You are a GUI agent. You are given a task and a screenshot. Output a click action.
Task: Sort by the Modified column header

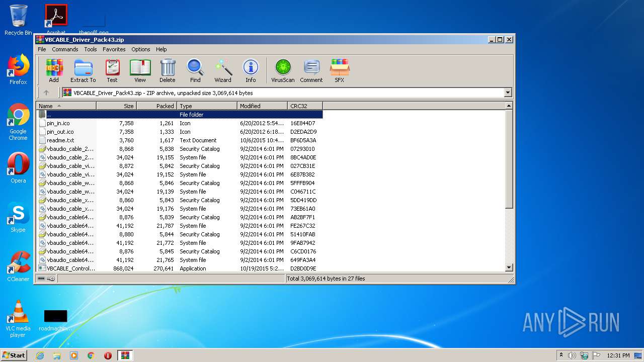[x=262, y=106]
